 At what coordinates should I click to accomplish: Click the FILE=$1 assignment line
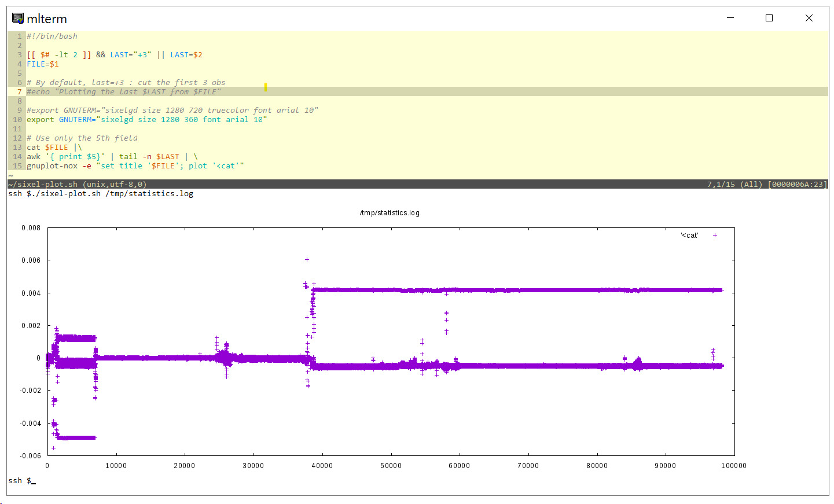click(x=43, y=64)
